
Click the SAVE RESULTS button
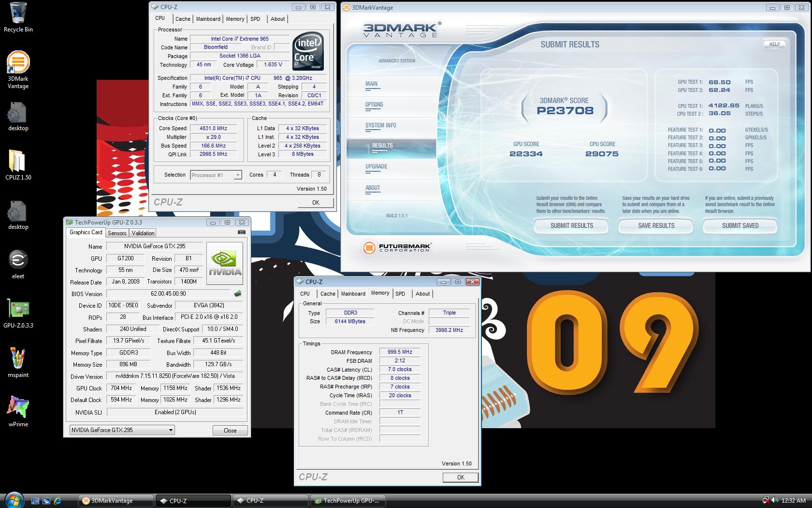[x=656, y=225]
